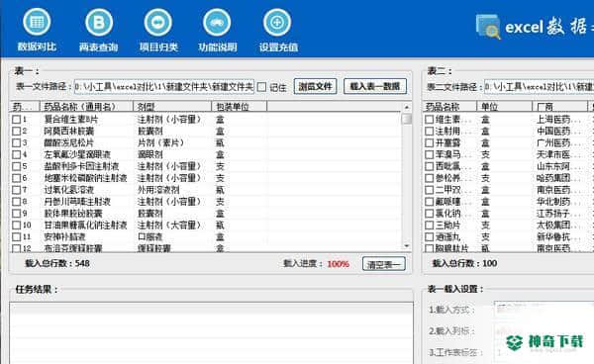
Task: Click the 清空表一 button
Action: click(384, 264)
